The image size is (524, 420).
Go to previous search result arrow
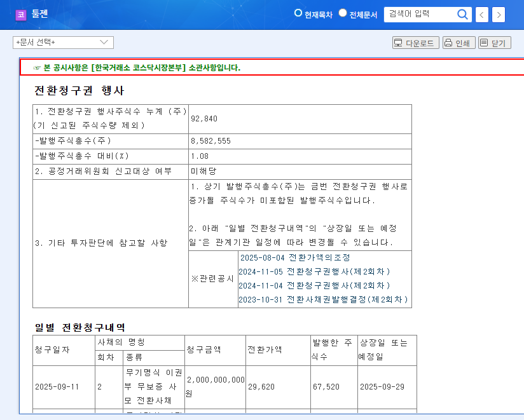pos(481,15)
